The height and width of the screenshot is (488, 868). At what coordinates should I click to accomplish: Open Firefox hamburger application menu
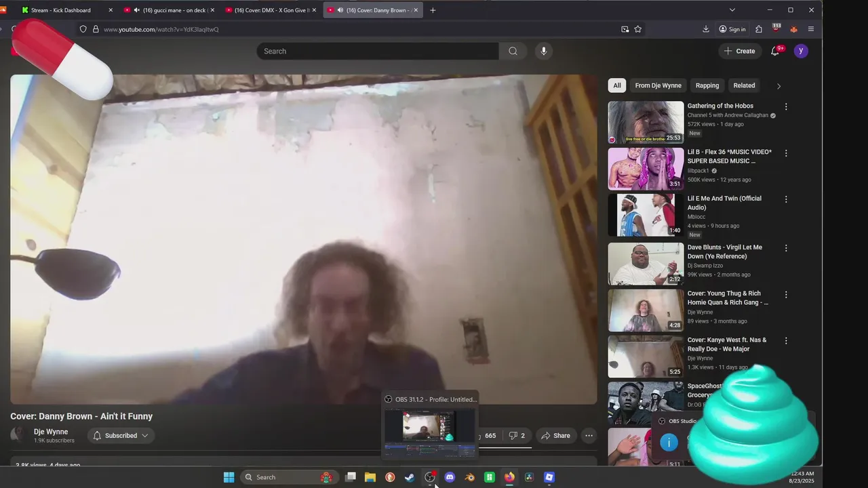click(811, 29)
